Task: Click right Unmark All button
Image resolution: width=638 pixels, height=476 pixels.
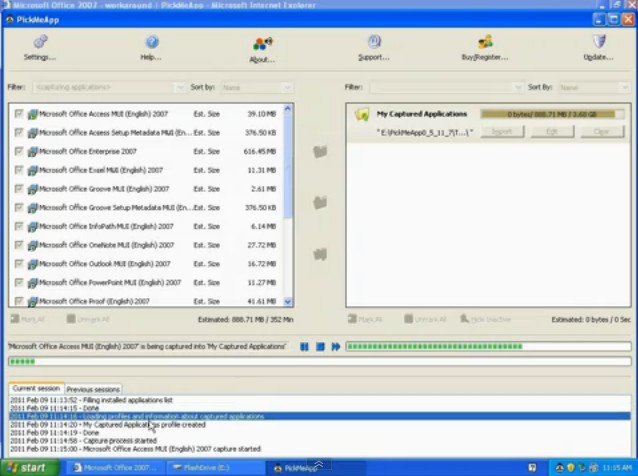Action: [426, 319]
